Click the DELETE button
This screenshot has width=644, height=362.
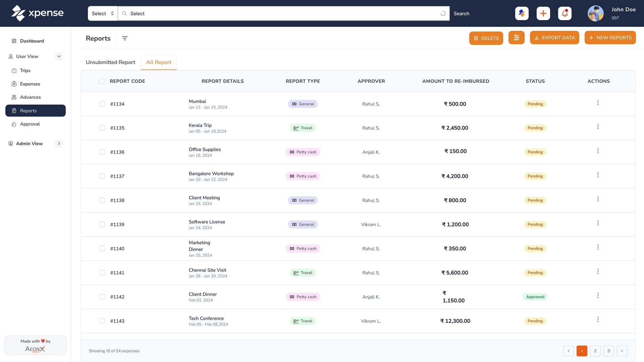[486, 38]
